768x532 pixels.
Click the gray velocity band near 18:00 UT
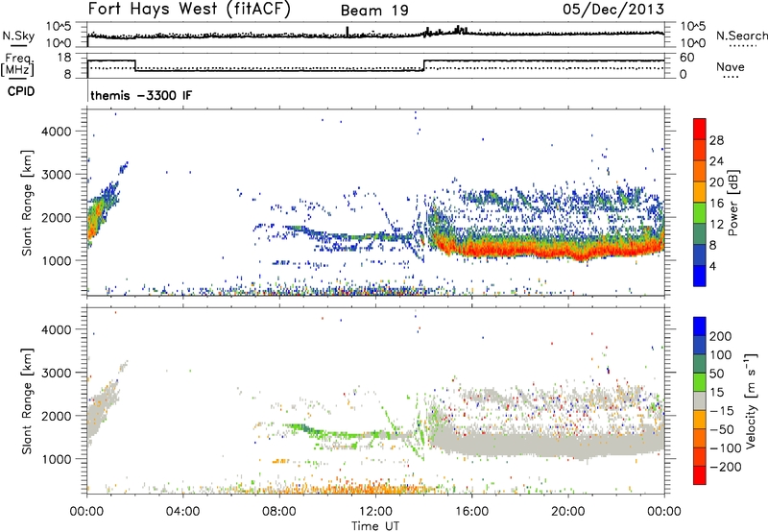tap(520, 444)
